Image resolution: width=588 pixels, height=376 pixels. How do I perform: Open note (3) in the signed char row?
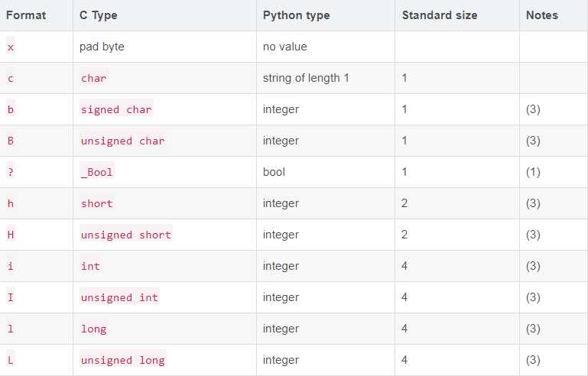point(533,109)
